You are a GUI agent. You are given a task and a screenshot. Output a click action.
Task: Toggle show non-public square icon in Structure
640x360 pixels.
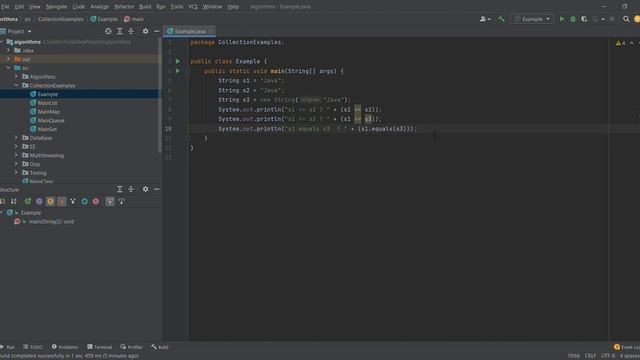[62, 201]
